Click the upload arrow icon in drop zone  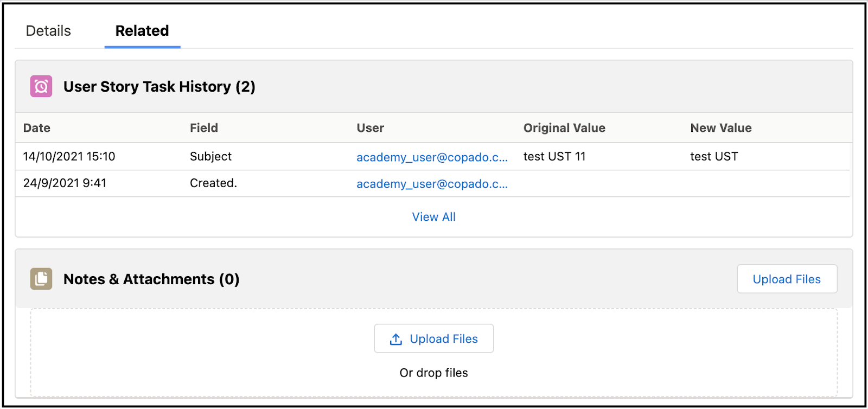tap(396, 339)
